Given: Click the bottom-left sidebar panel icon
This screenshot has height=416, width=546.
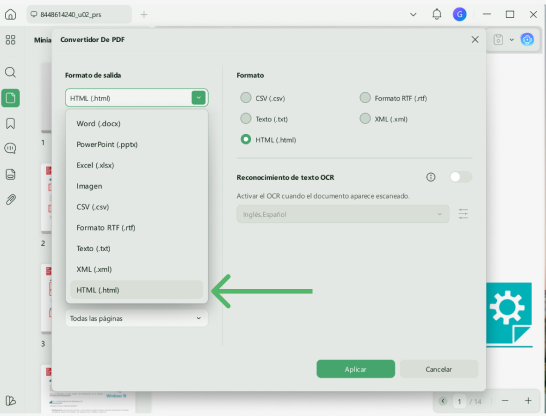Looking at the screenshot, I should coord(10,401).
